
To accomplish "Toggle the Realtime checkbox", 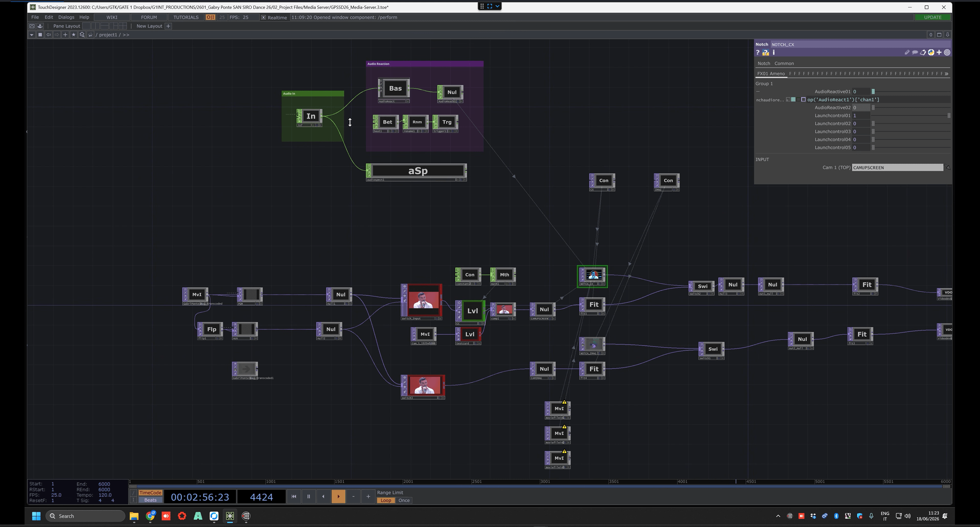I will tap(263, 17).
